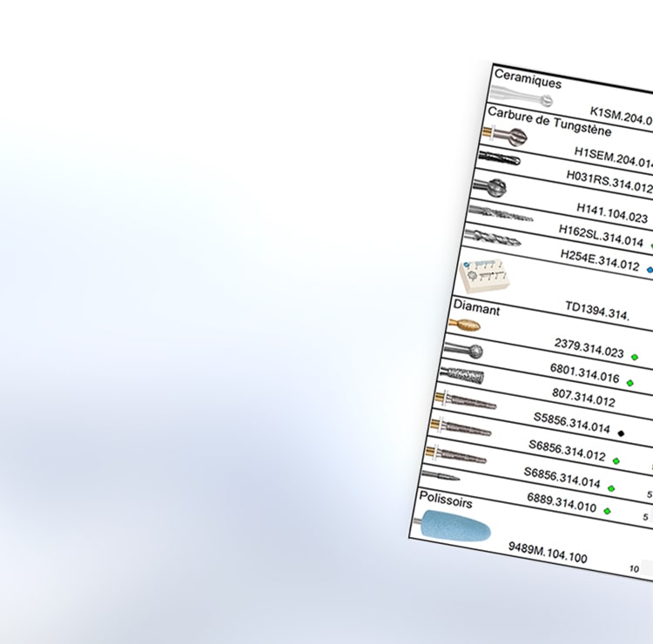Select the S5856.314.014 tapered bur image

tap(466, 401)
